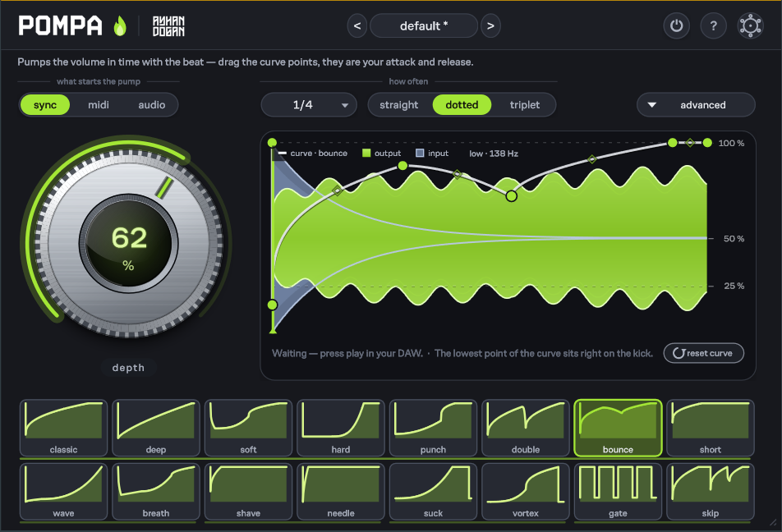The height and width of the screenshot is (532, 782).
Task: Click the 25 % grid label
Action: click(x=734, y=286)
